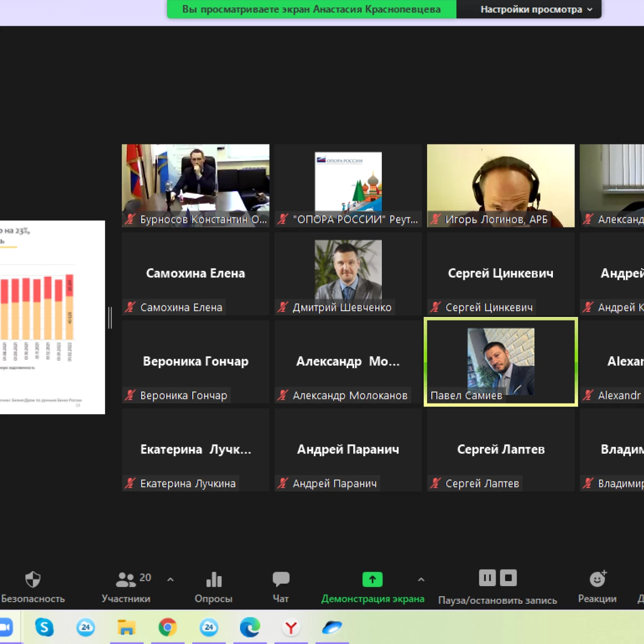Open the Security shield icon
This screenshot has height=644, width=644.
point(33,580)
